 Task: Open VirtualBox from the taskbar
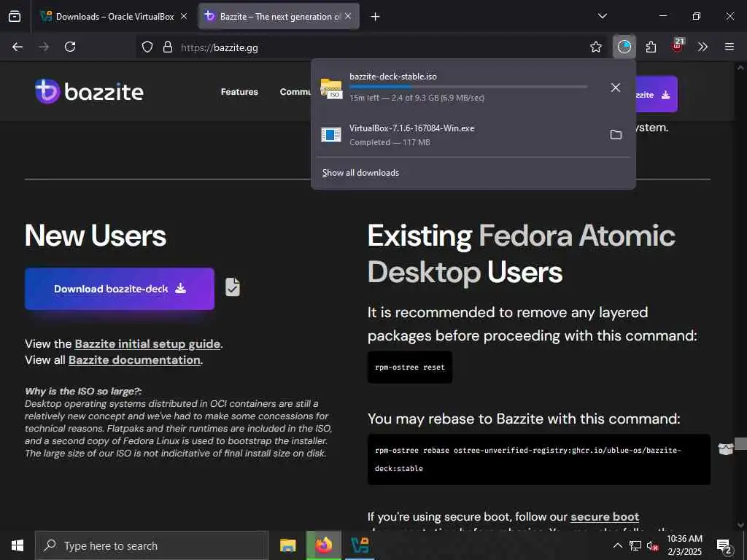click(x=359, y=545)
